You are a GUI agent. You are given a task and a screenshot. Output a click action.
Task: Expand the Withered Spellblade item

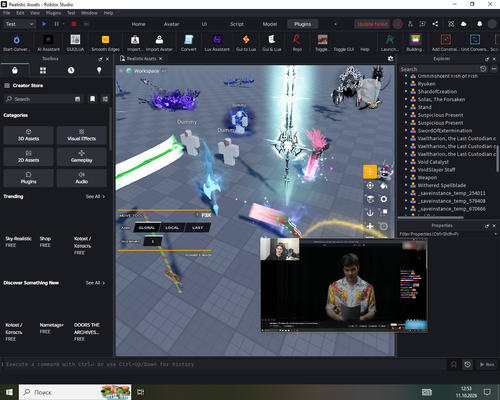[406, 185]
